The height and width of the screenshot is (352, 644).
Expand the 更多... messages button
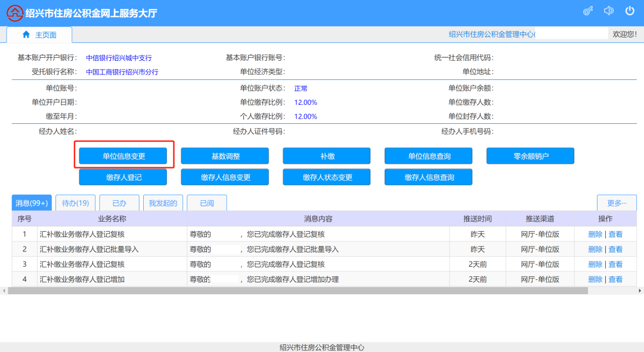tap(617, 203)
